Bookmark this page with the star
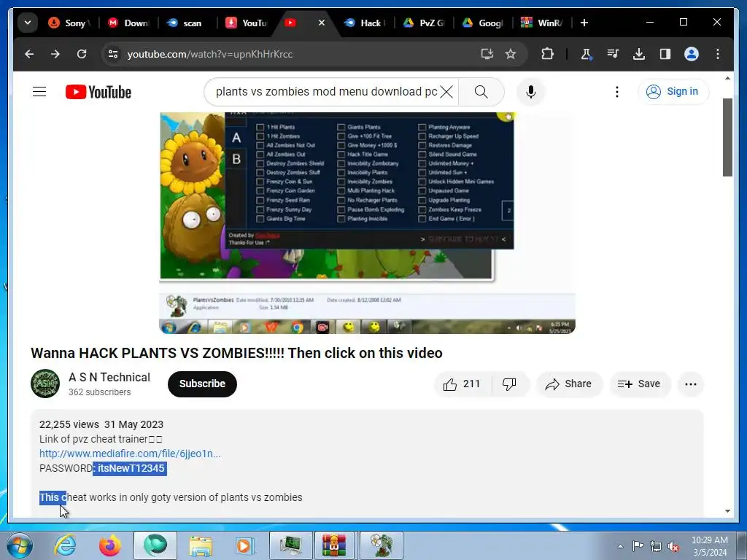 pos(511,54)
